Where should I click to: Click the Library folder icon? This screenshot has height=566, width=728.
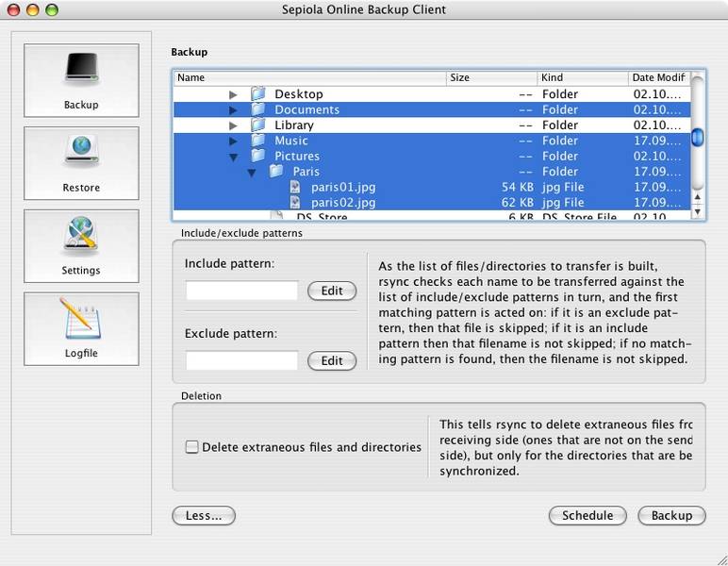[258, 125]
